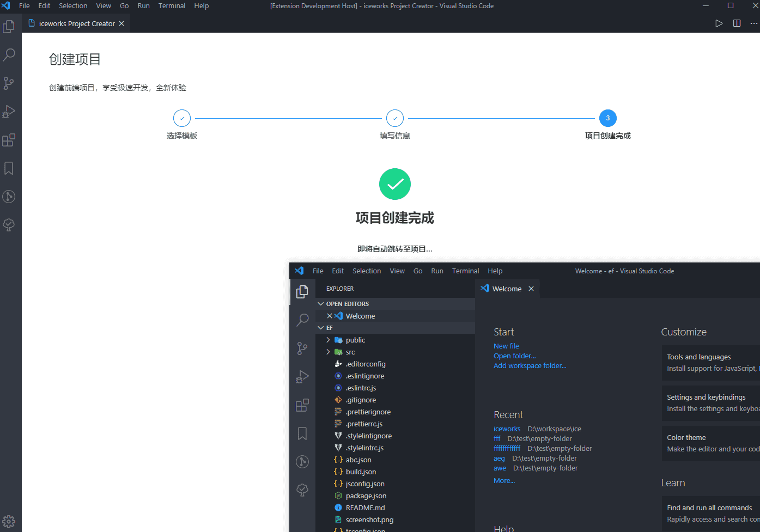Click Tools and languages customize card
This screenshot has width=760, height=532.
point(711,363)
